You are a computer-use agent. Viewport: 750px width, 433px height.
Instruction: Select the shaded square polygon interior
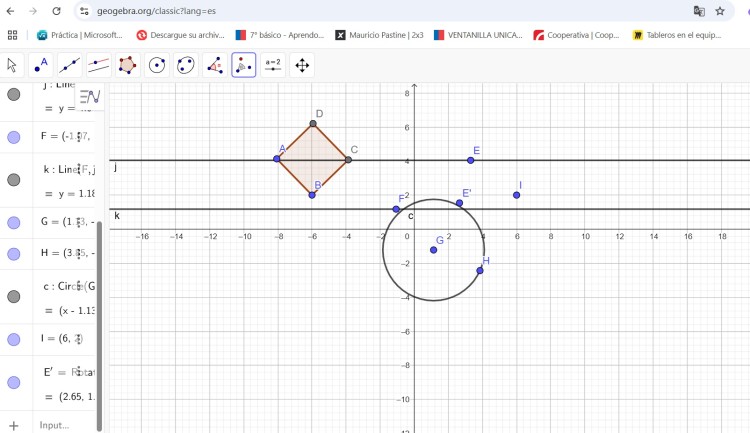pos(312,159)
